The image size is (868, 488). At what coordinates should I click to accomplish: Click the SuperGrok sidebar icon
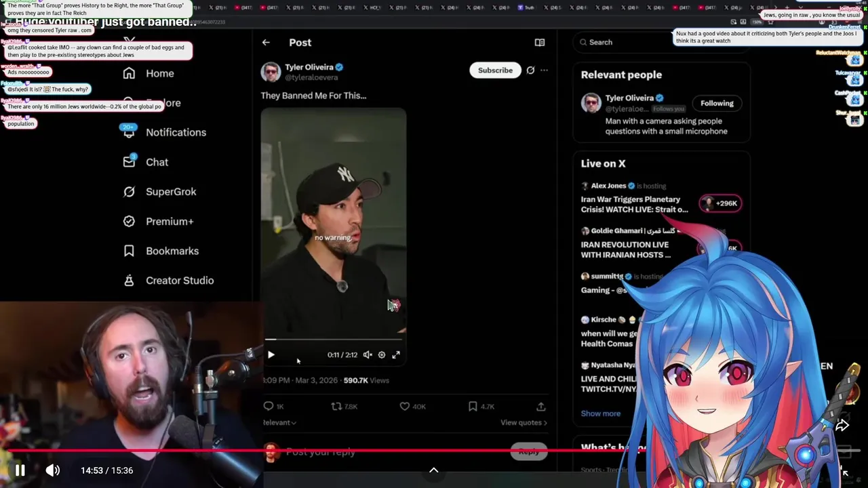coord(129,192)
